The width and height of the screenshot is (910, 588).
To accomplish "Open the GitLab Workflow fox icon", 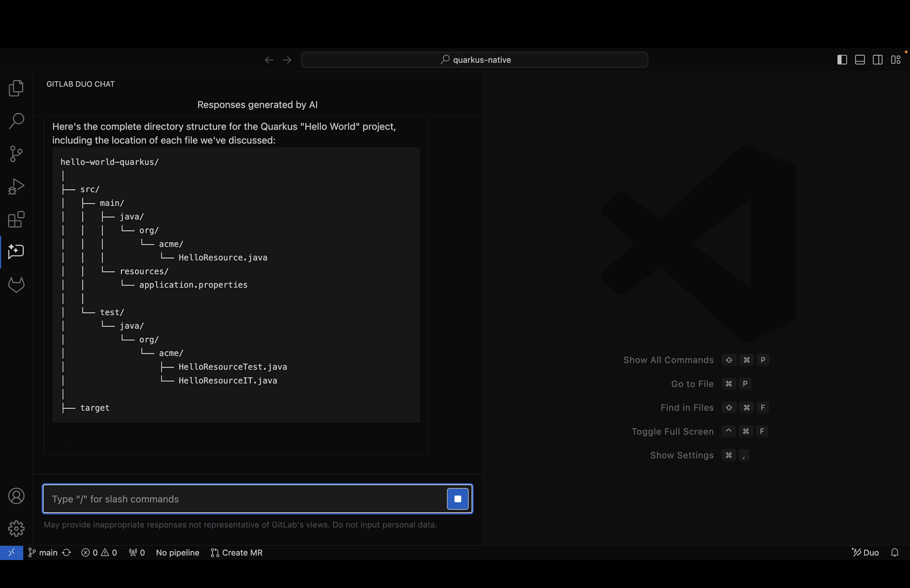I will coord(16,285).
